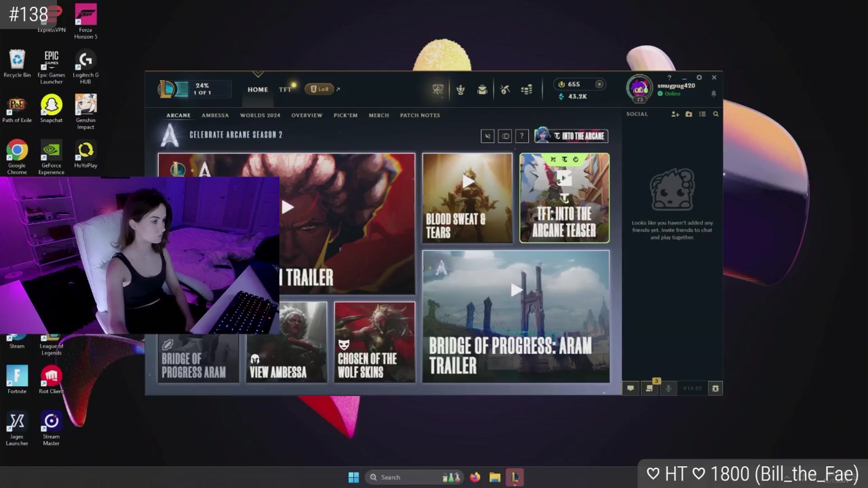Open the Hextech crafting icon

[505, 89]
